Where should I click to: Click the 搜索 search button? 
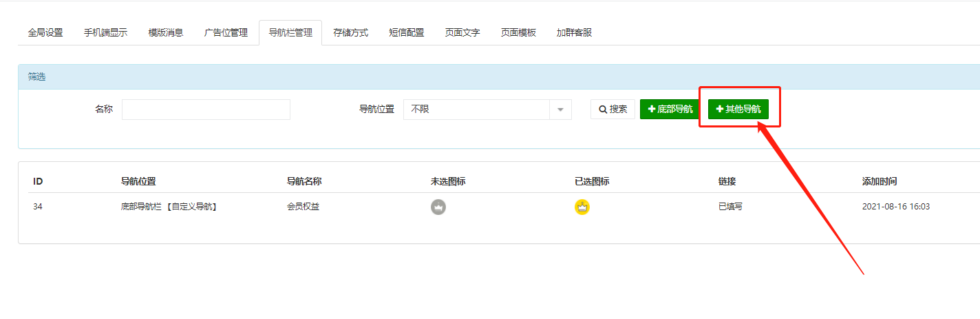[612, 109]
